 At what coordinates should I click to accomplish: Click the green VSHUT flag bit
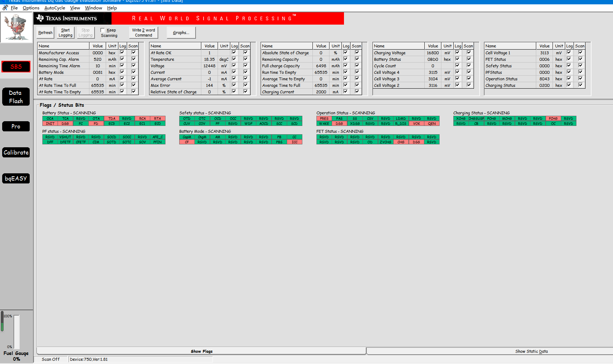(x=65, y=137)
